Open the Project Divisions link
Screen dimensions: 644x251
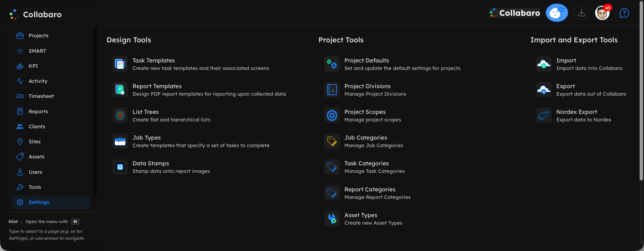pyautogui.click(x=367, y=86)
